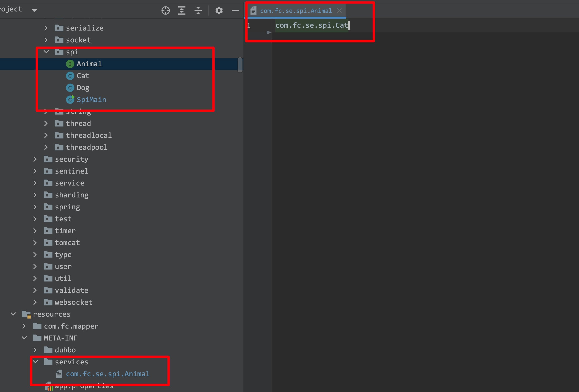Click the websocket package folder icon
Image resolution: width=579 pixels, height=392 pixels.
point(48,302)
